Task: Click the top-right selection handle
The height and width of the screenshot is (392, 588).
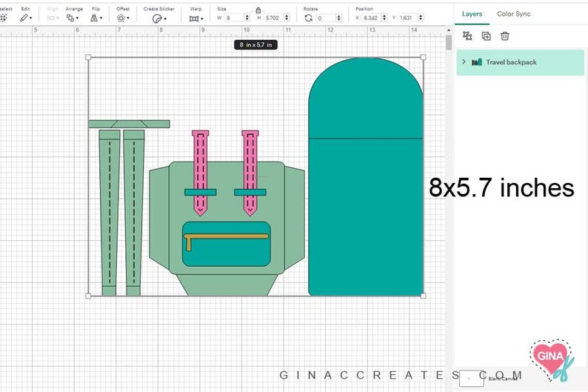Action: click(x=423, y=57)
